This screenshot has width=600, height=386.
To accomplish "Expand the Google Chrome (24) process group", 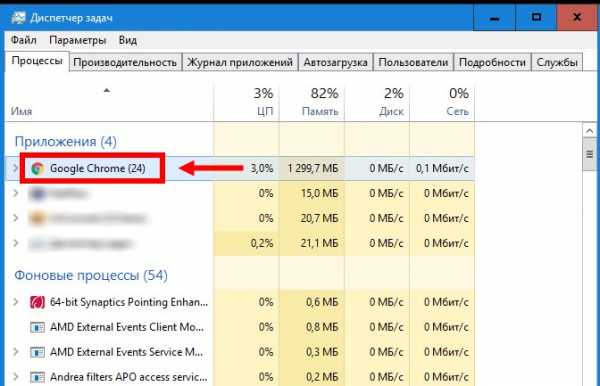I will click(x=15, y=168).
